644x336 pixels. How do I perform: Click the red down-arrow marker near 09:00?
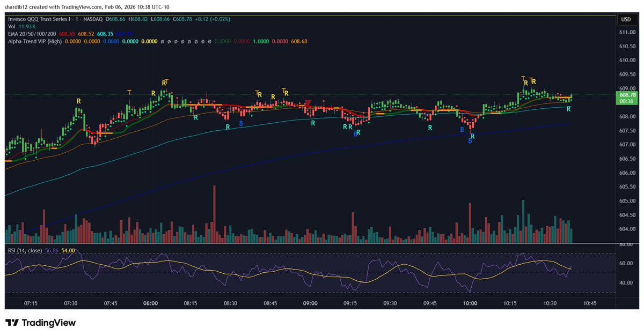point(308,103)
